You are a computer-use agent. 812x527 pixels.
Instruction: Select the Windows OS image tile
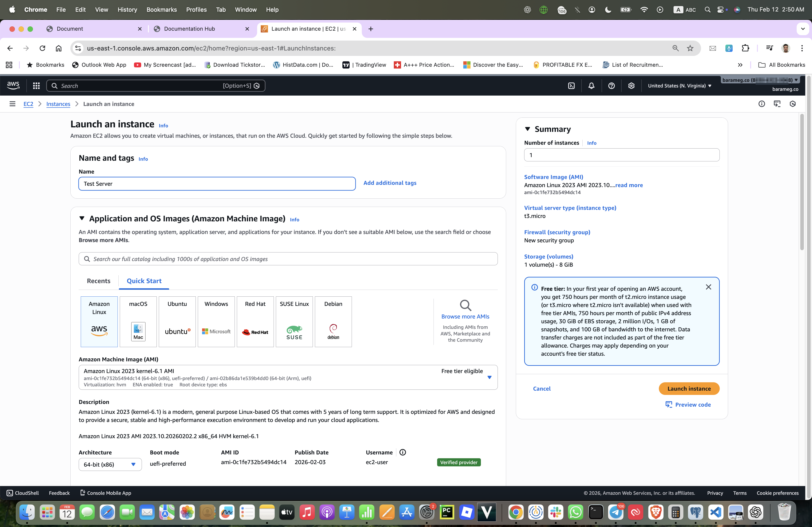[x=216, y=321]
